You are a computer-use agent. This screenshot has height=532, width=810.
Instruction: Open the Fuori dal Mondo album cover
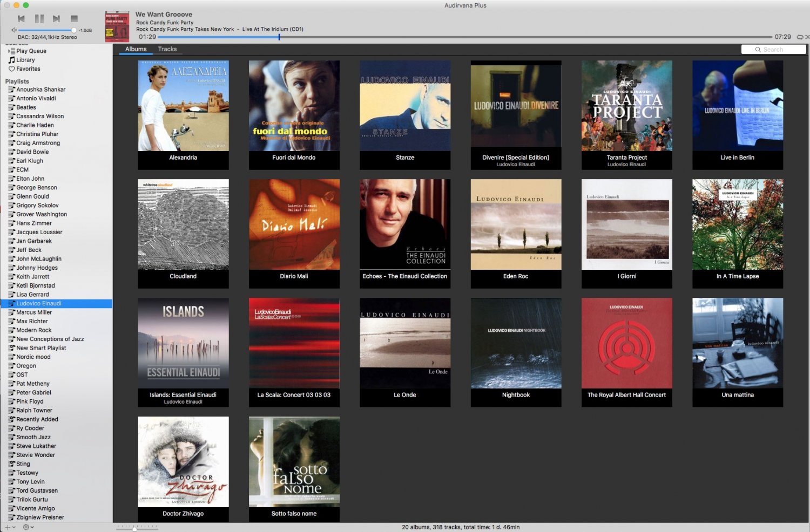pos(294,106)
